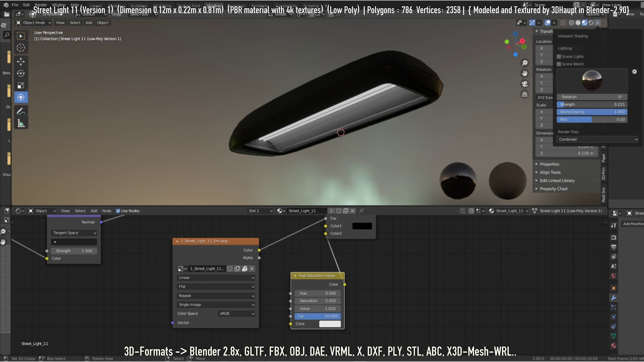Open the Edit menu
Screen dimensions: 644x362
pyautogui.click(x=26, y=5)
